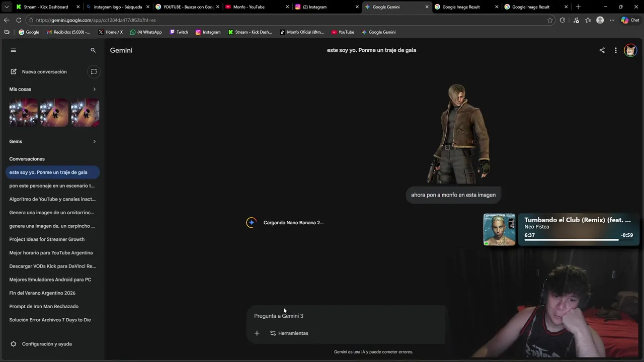Open the 'Prompt de Iron Man Rechazado' chat
The height and width of the screenshot is (362, 644).
tap(53, 307)
